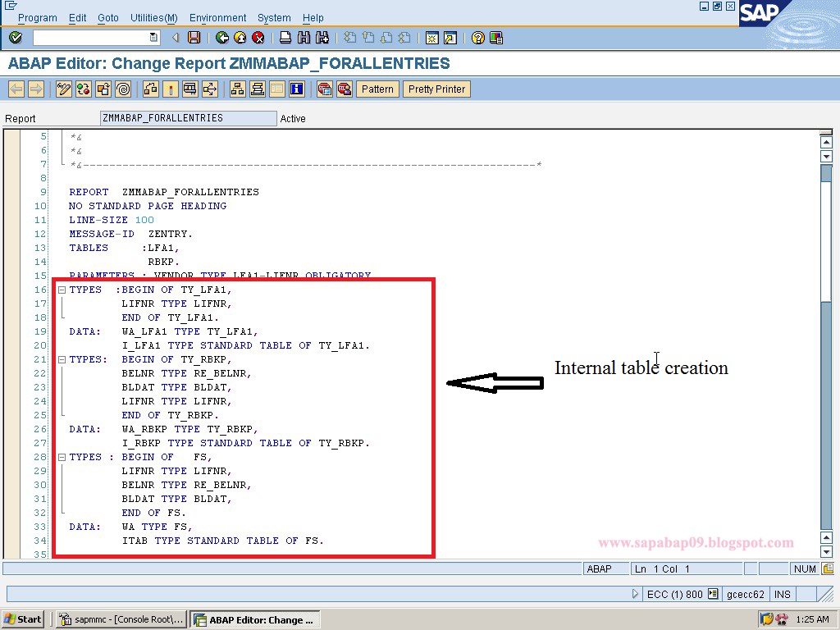
Task: Toggle INS insert mode in status bar
Action: tap(782, 594)
